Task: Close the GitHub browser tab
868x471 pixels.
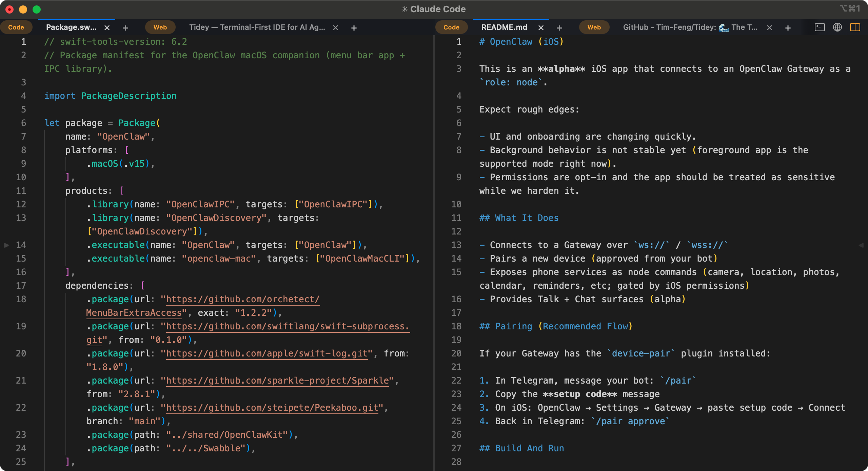Action: coord(770,27)
